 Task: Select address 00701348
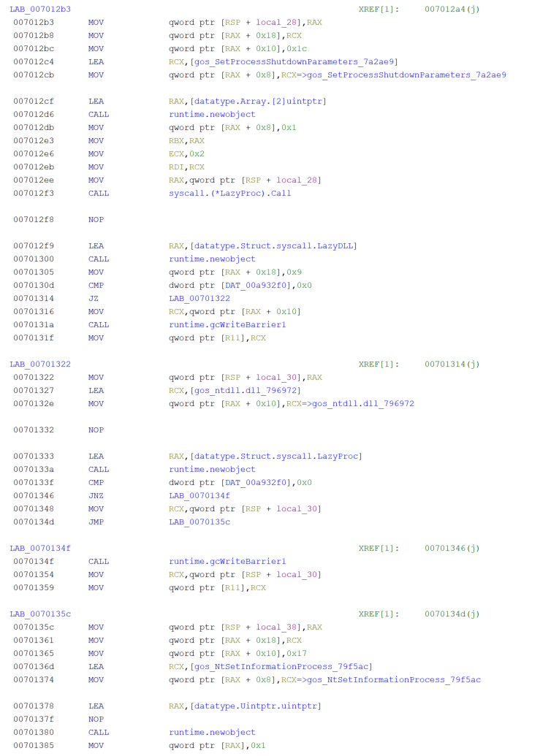(x=34, y=508)
